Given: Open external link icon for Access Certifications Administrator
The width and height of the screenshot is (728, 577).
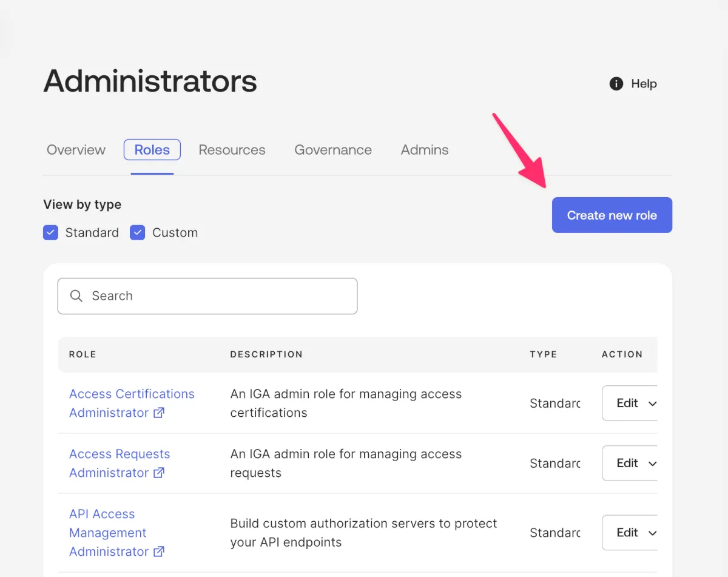Looking at the screenshot, I should 159,413.
